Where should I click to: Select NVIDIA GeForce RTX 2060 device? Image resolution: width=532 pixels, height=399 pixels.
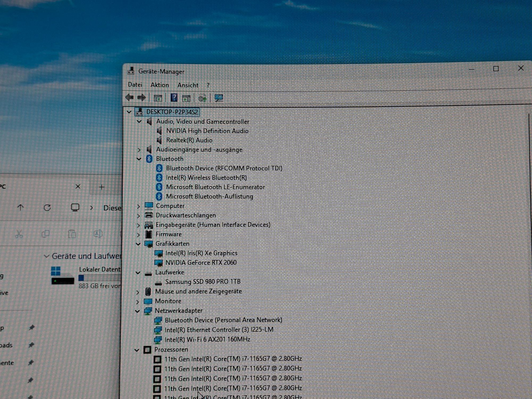pos(201,263)
